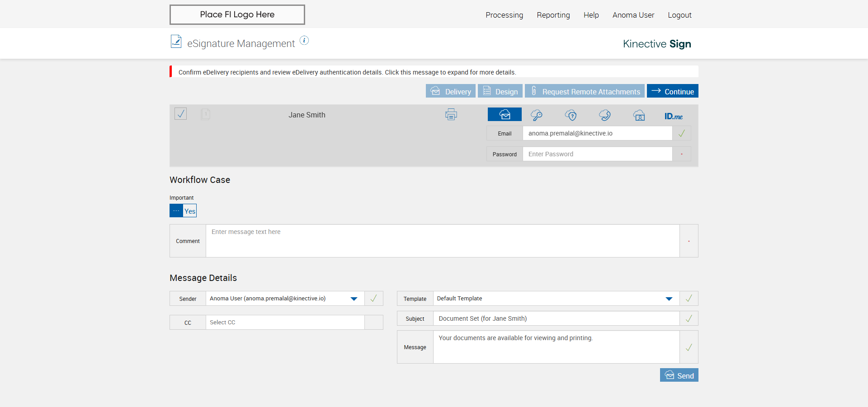The height and width of the screenshot is (407, 868).
Task: Choose the ID.me verification option
Action: (x=673, y=116)
